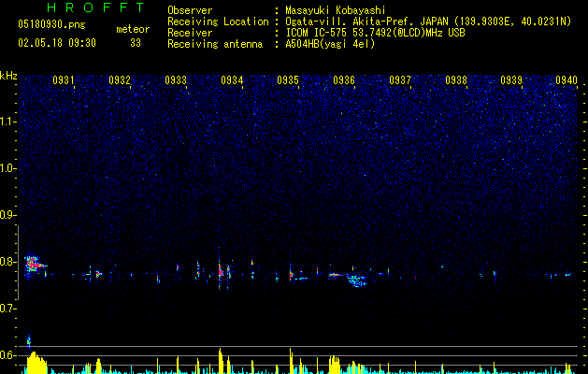Click the HROFFT title text
The width and height of the screenshot is (588, 374).
[x=96, y=7]
